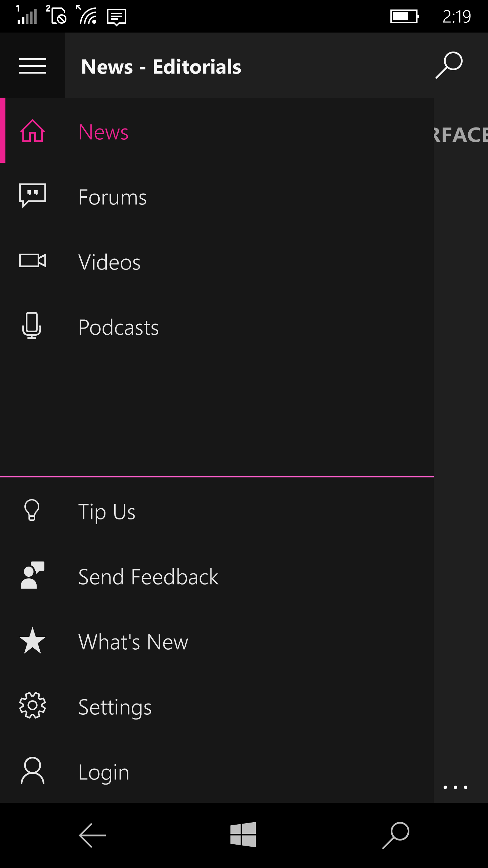This screenshot has width=488, height=868.
Task: Go to Podcasts
Action: [119, 327]
